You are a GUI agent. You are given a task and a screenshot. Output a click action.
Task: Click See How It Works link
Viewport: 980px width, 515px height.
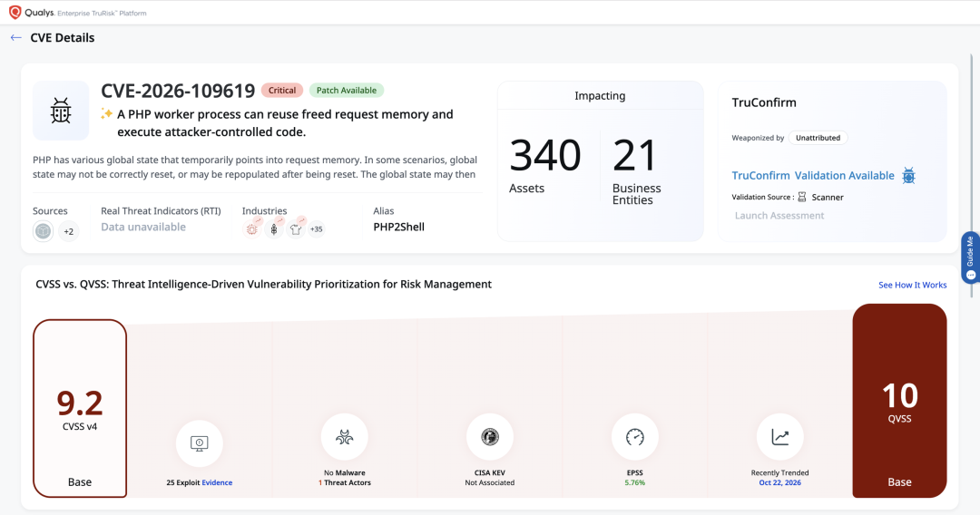point(913,285)
